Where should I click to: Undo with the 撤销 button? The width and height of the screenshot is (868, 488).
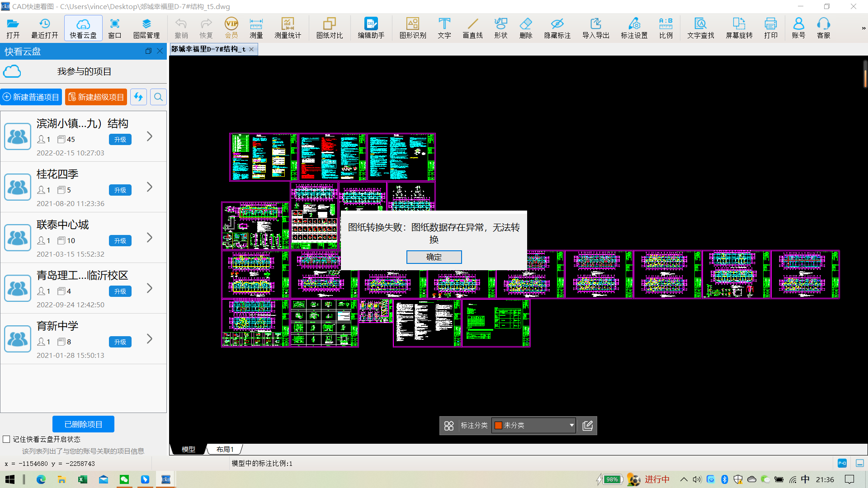click(181, 28)
